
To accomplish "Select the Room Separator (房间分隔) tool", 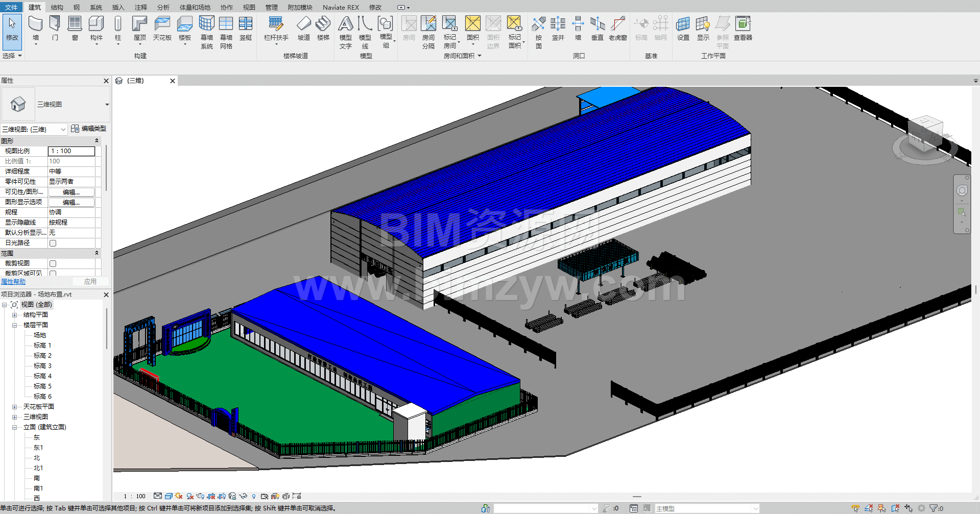I will (x=428, y=32).
